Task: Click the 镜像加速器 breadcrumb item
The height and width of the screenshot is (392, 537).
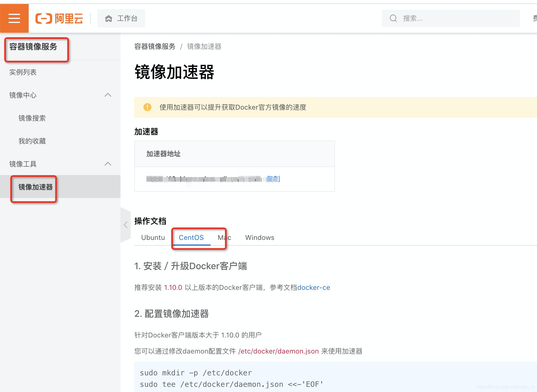Action: point(204,46)
